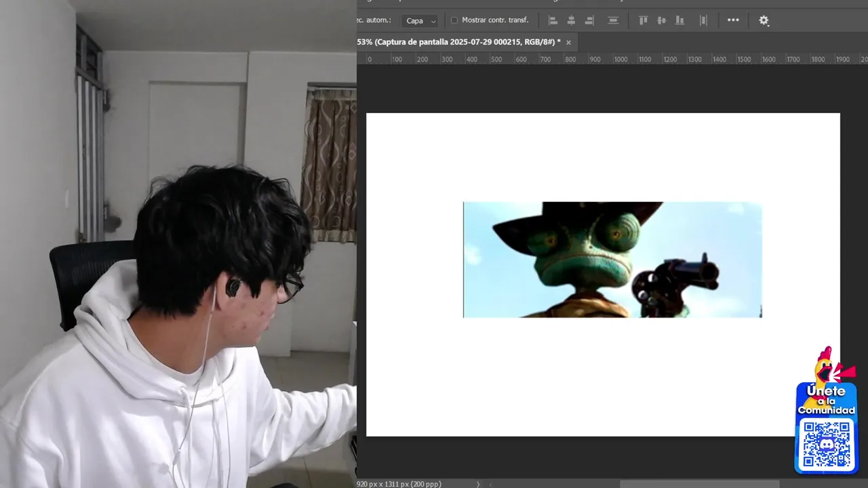The width and height of the screenshot is (868, 488).
Task: Align horizontal centers of layers
Action: tap(571, 20)
